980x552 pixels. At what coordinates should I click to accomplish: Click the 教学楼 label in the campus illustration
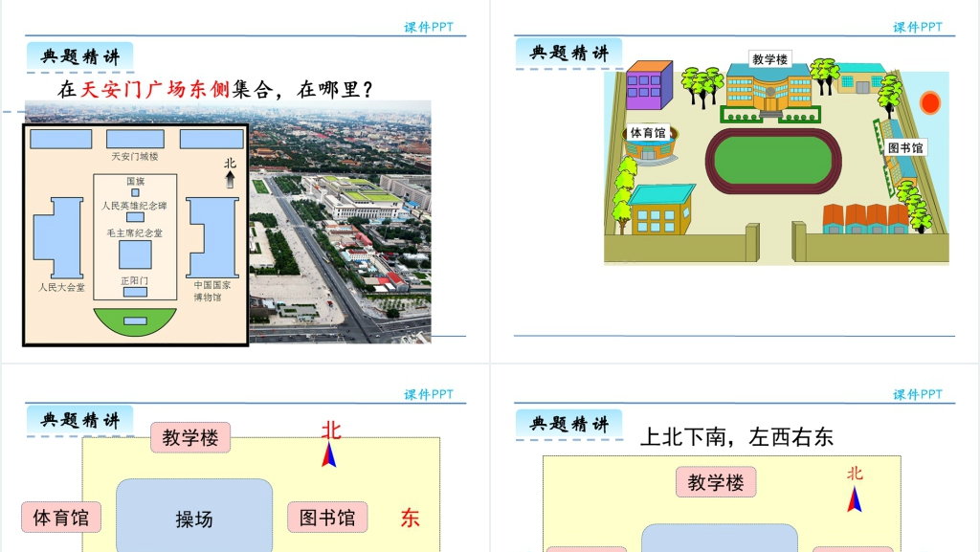(769, 59)
